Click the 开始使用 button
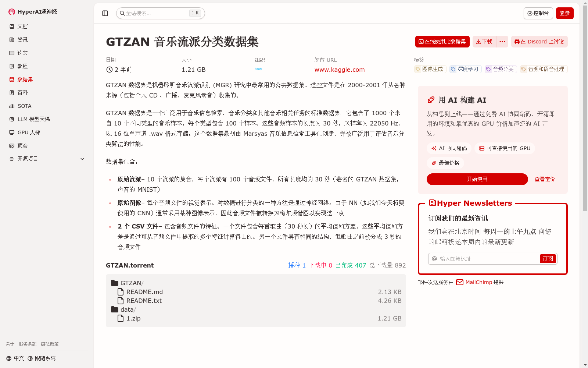Viewport: 588px width, 368px height. 477,179
